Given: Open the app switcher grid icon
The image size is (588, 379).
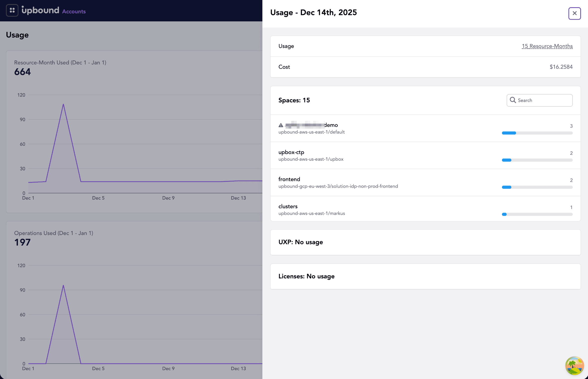Looking at the screenshot, I should [x=12, y=10].
